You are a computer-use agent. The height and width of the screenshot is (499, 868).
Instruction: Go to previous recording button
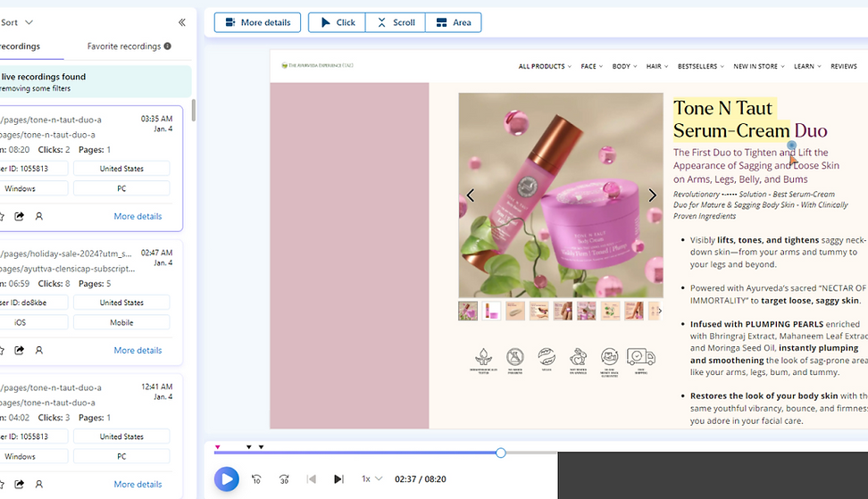312,479
